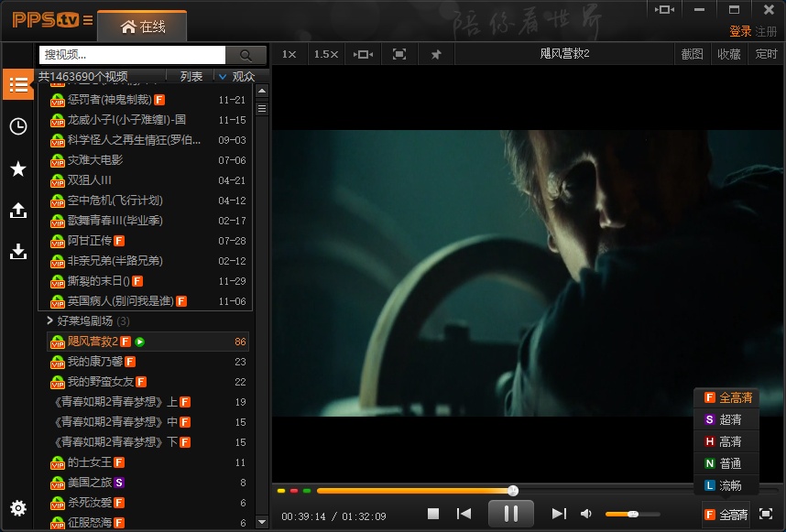Open watch history via the clock icon
Screen dimensions: 786x532
(17, 126)
